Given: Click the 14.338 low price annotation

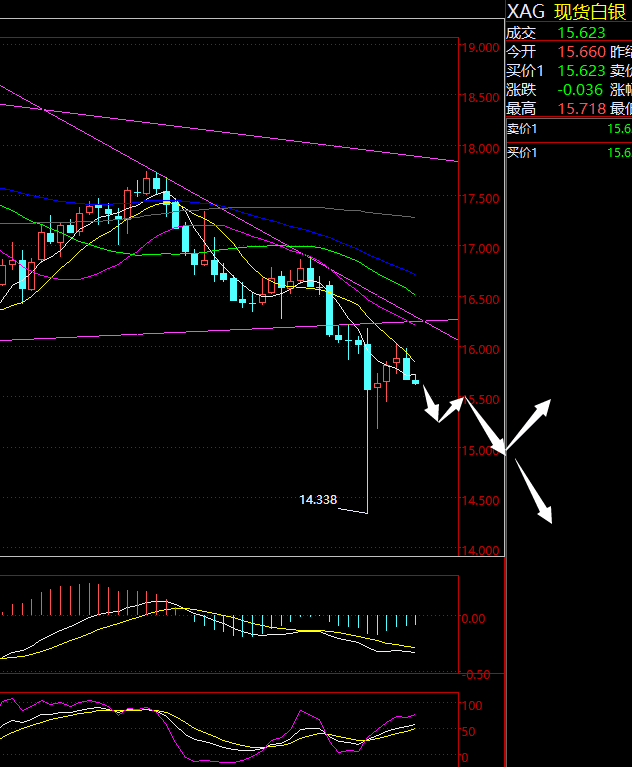Looking at the screenshot, I should click(x=318, y=499).
